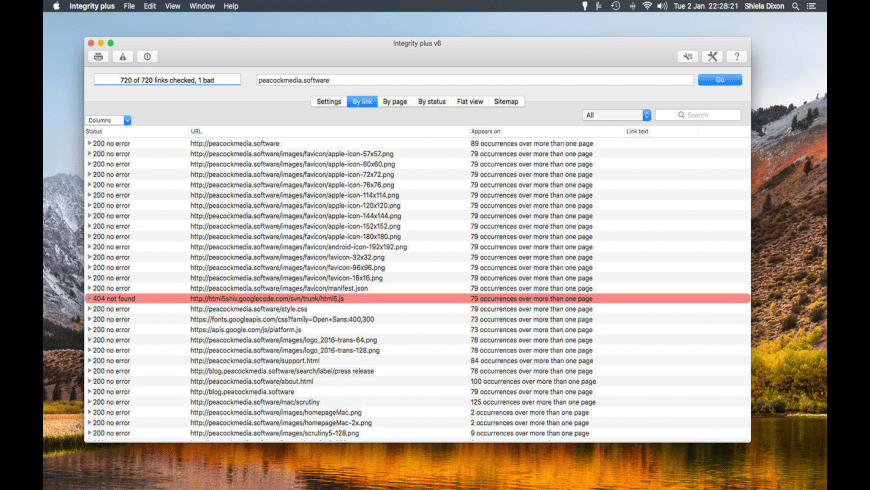Click the warning triangle toolbar icon
The width and height of the screenshot is (870, 490).
[123, 57]
